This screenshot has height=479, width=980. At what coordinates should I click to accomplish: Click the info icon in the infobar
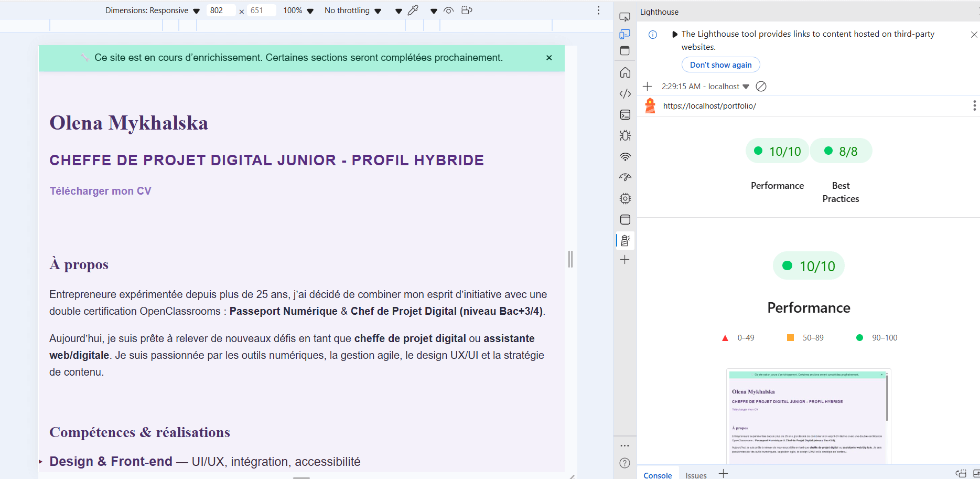pyautogui.click(x=653, y=35)
